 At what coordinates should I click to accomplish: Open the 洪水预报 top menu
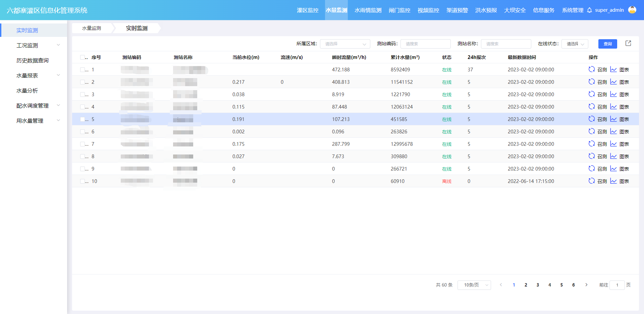(x=486, y=10)
